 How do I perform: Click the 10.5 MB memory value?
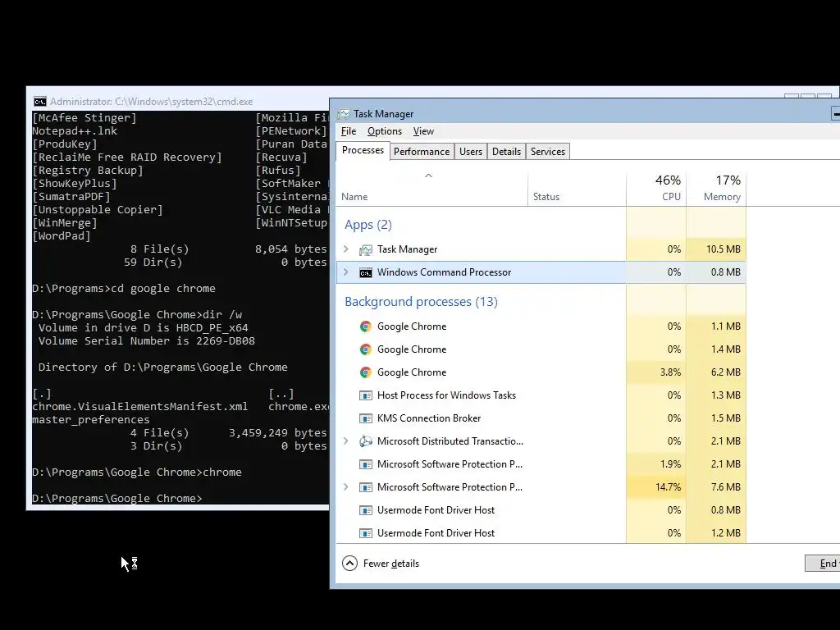tap(724, 249)
